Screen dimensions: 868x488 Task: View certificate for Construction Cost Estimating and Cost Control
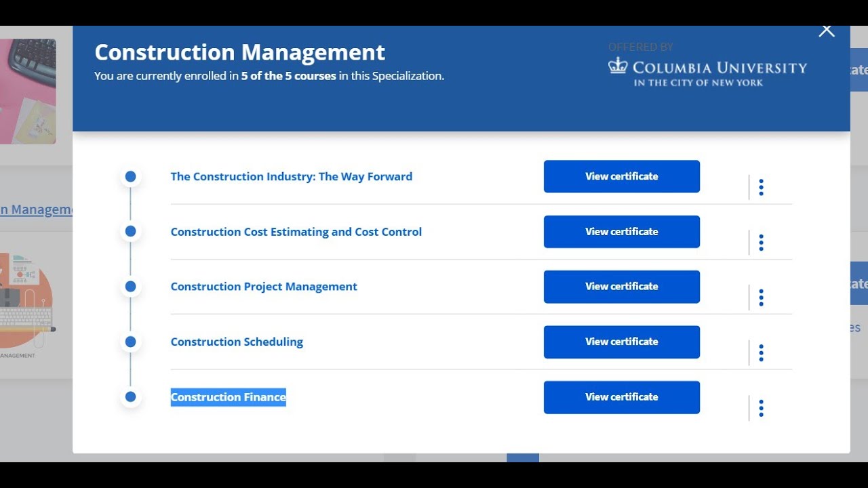(622, 232)
